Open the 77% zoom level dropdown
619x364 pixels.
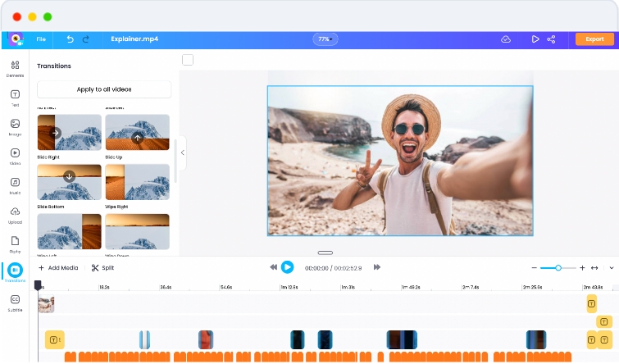click(325, 39)
